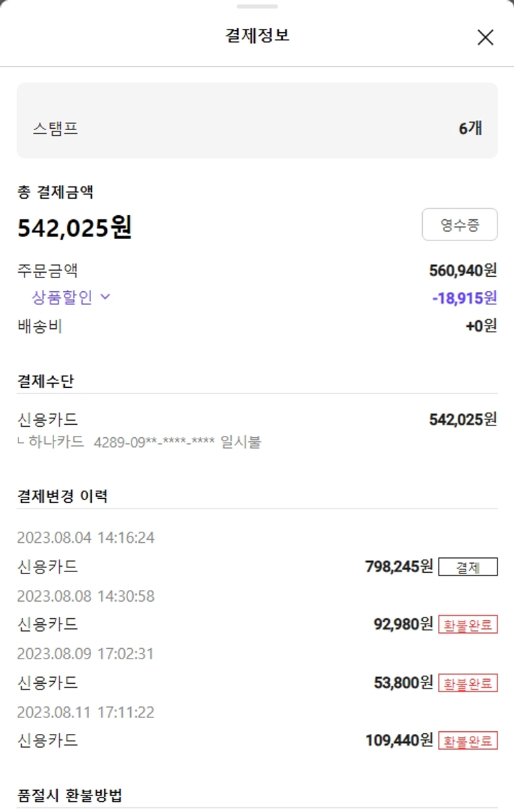Close the 결제정보 panel with X
The image size is (514, 812).
click(485, 38)
